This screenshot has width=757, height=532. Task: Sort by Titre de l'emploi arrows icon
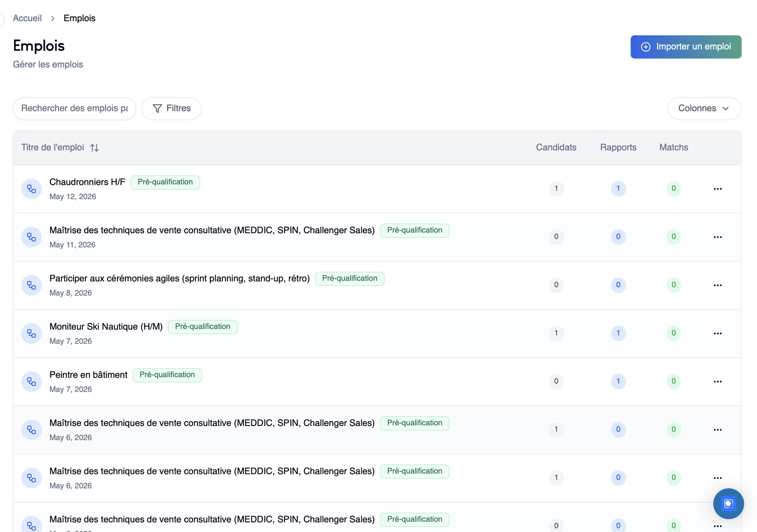pos(94,148)
